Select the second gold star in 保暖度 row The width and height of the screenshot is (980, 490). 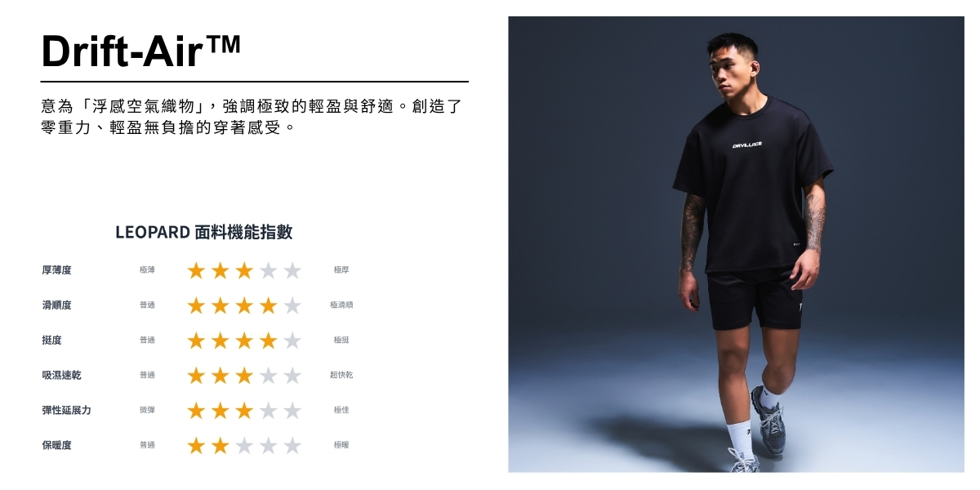220,446
